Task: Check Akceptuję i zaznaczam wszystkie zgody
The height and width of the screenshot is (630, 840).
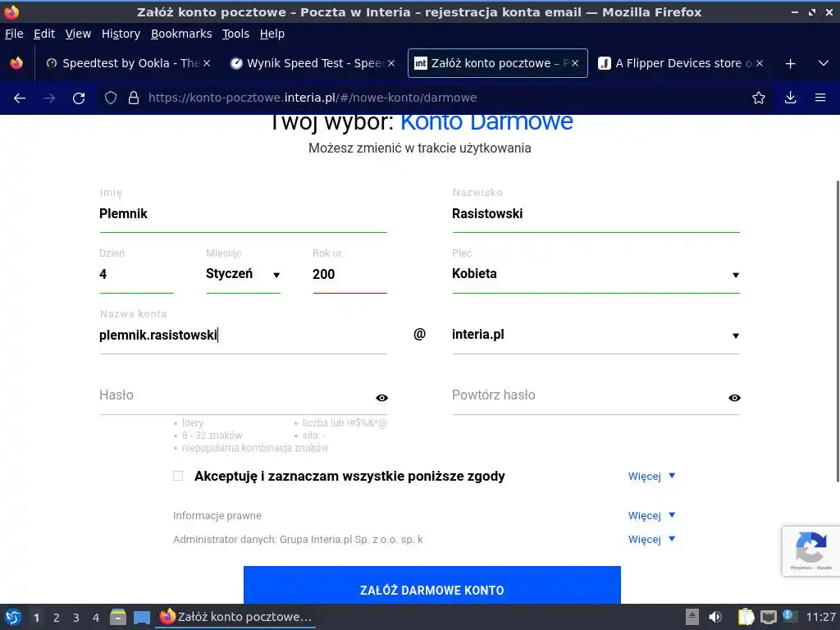Action: [178, 476]
